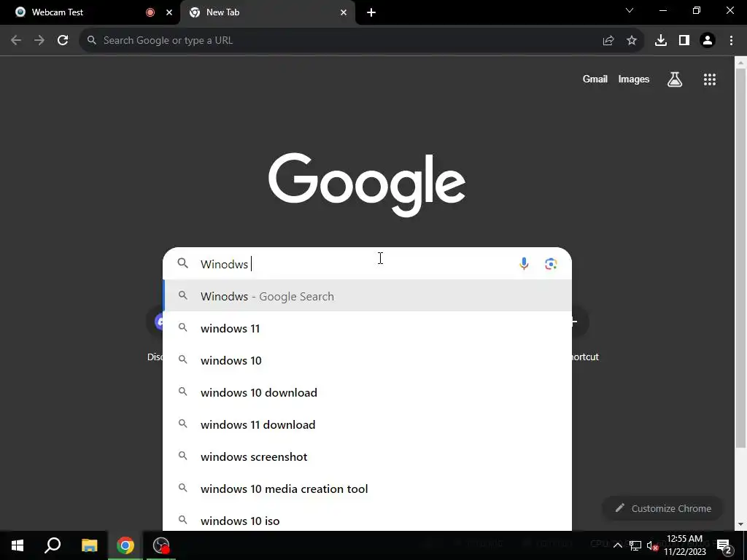Open the network status tray icon
Image resolution: width=747 pixels, height=560 pixels.
tap(635, 545)
